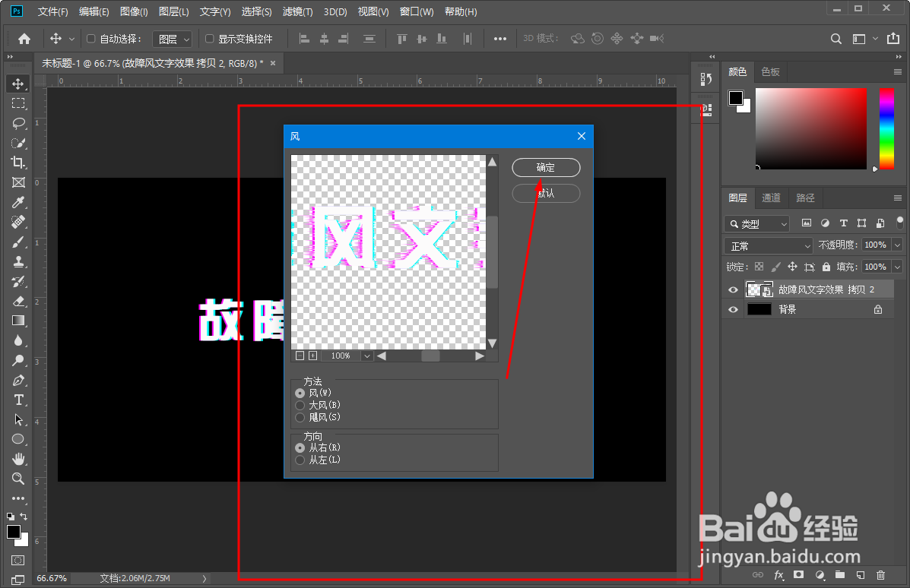This screenshot has height=588, width=910.
Task: Pick a color from the red color spectrum strip
Action: pyautogui.click(x=886, y=129)
